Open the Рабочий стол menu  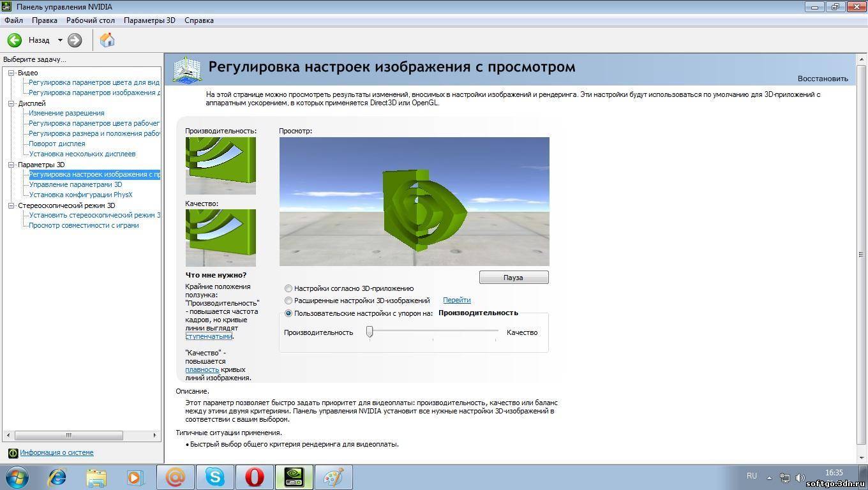pyautogui.click(x=91, y=20)
